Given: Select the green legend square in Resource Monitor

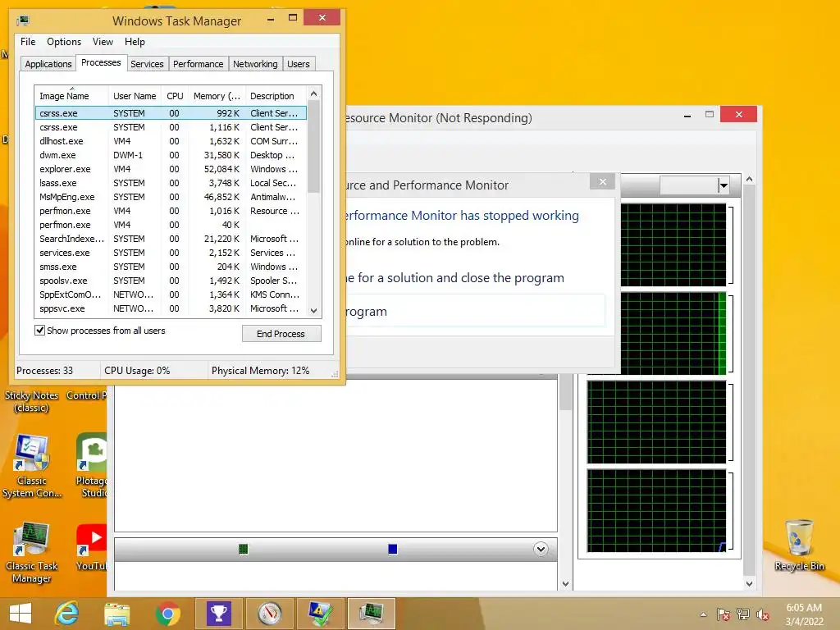Looking at the screenshot, I should (x=243, y=549).
